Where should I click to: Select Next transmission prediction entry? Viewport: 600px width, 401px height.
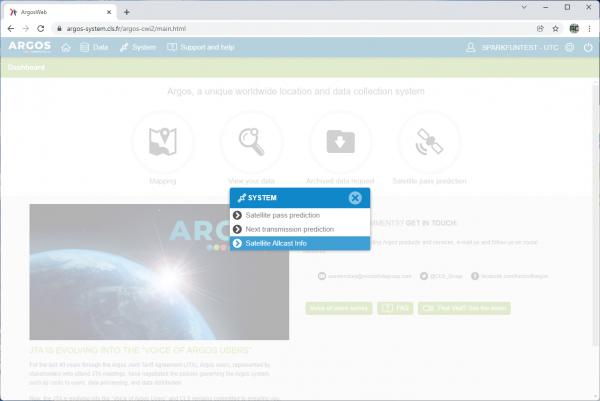point(300,229)
